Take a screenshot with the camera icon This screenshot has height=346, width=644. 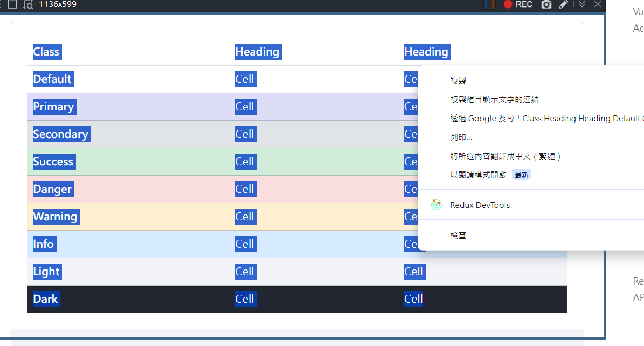tap(546, 4)
